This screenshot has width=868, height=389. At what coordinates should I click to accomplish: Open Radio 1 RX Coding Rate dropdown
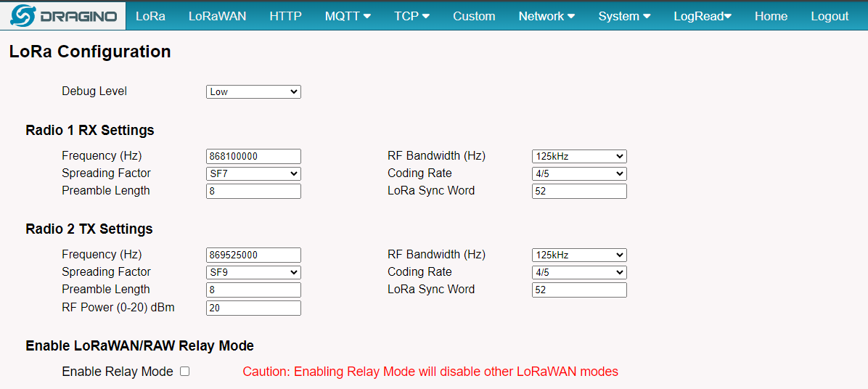pos(579,173)
